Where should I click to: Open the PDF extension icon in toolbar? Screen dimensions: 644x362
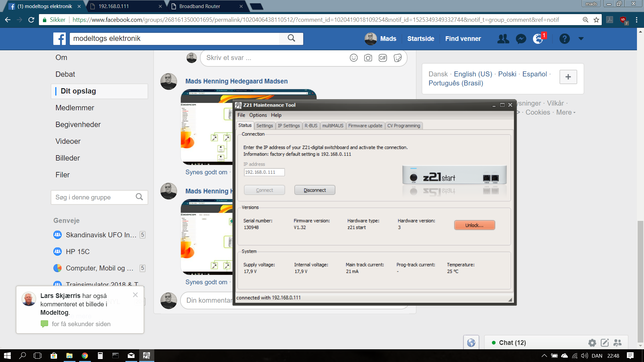[x=610, y=20]
